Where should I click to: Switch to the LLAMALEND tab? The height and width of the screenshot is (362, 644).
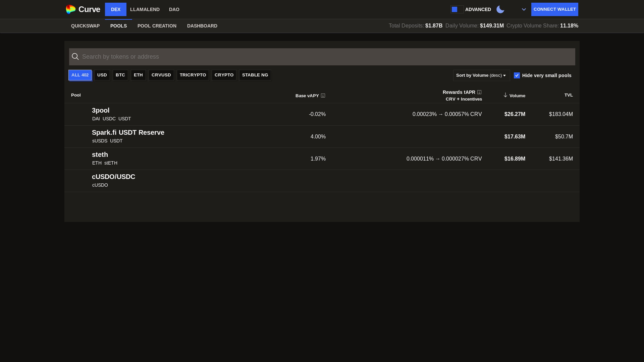point(145,9)
